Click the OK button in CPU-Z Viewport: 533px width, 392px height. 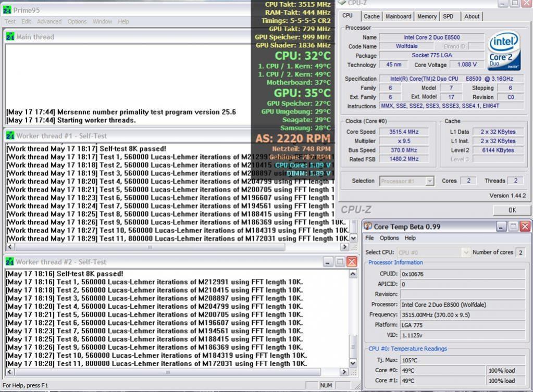pyautogui.click(x=512, y=210)
